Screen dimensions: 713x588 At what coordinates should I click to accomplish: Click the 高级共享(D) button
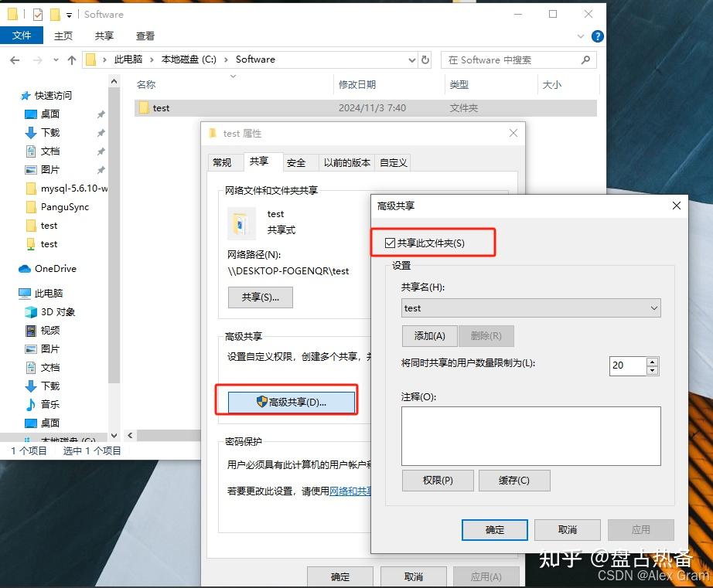pos(292,402)
